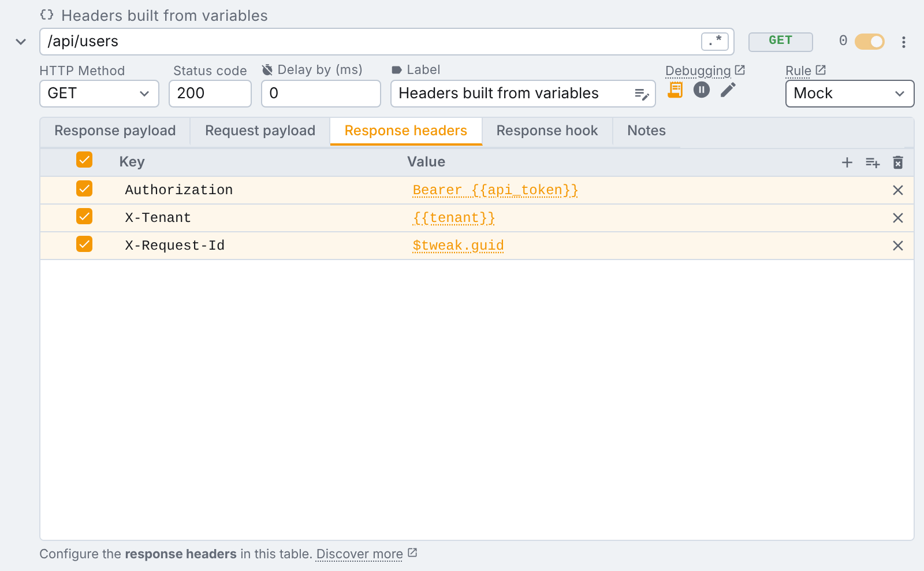Viewport: 924px width, 571px height.
Task: Click the pause breakpoint debugging icon
Action: pos(702,90)
